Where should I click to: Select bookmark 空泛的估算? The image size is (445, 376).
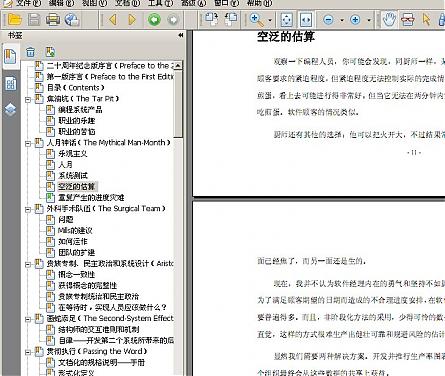77,187
